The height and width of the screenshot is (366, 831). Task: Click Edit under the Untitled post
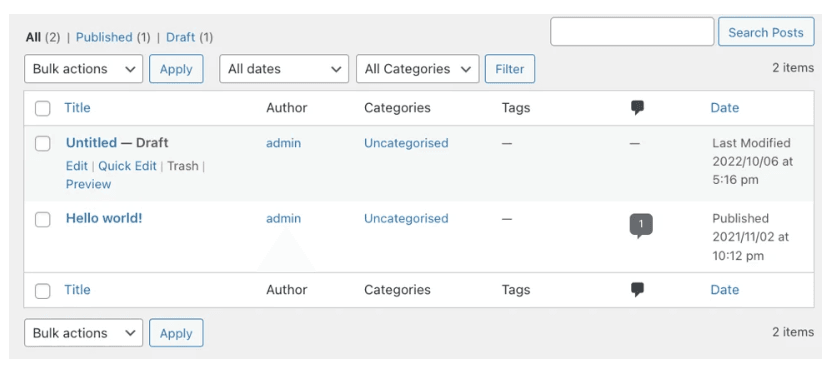(x=76, y=166)
